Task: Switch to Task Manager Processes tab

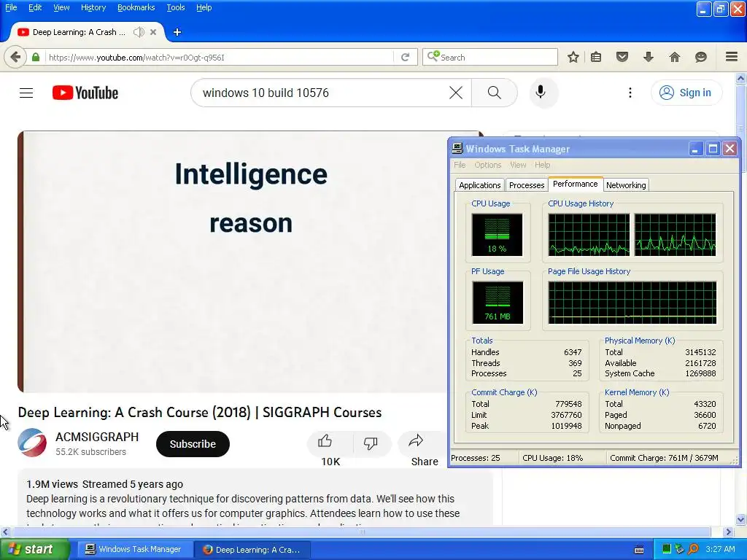Action: tap(527, 185)
